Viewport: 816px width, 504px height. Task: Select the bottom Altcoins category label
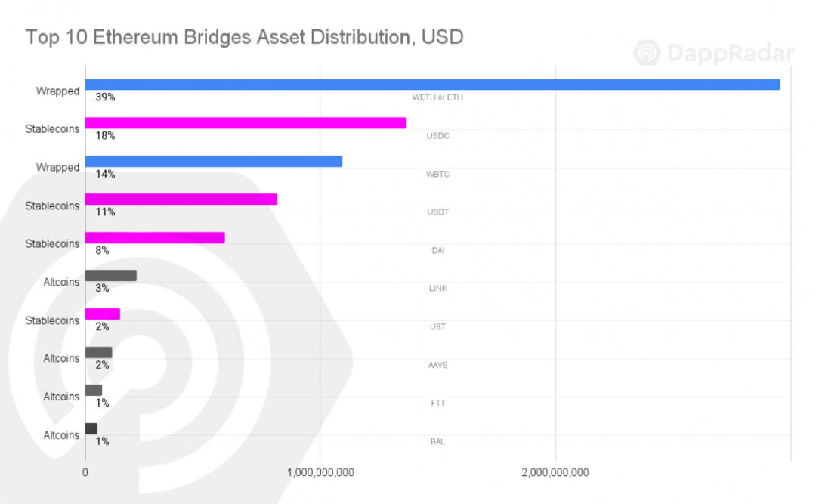(x=61, y=435)
